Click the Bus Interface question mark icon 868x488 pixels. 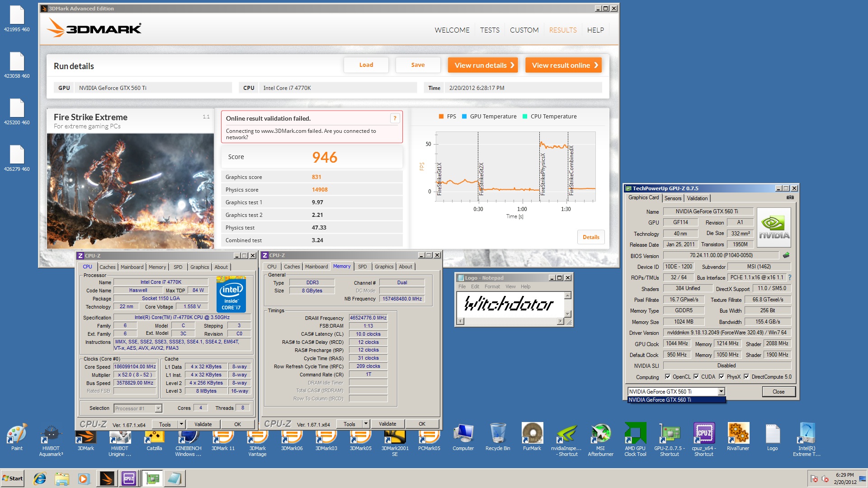click(x=790, y=277)
